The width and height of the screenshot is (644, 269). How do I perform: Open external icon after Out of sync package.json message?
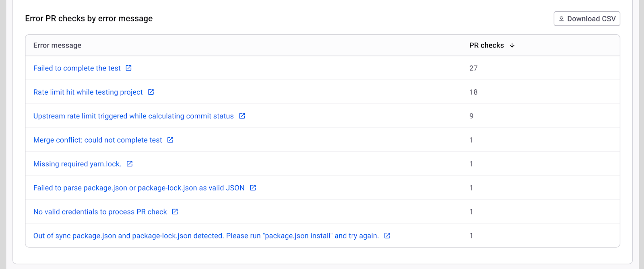(387, 236)
